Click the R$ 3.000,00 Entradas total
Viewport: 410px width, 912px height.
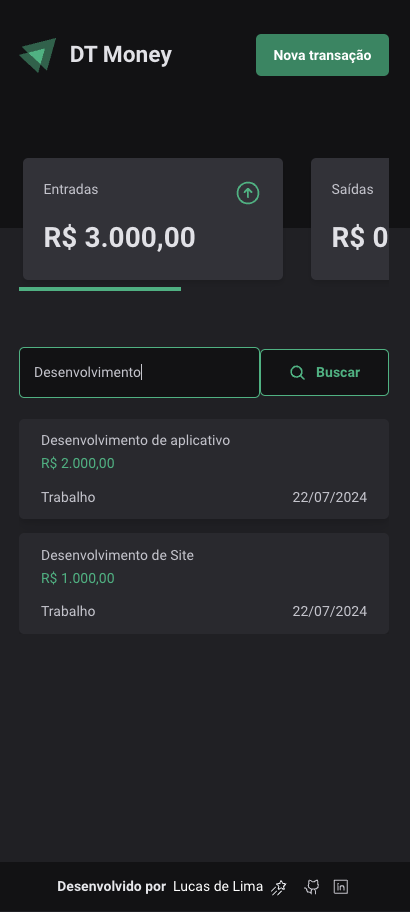(120, 238)
